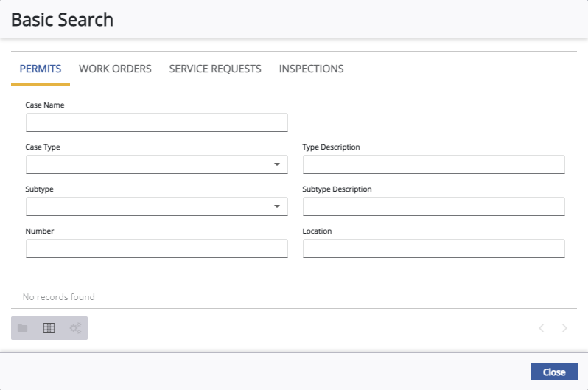The image size is (588, 390).
Task: Focus the Case Name input field
Action: coord(157,122)
